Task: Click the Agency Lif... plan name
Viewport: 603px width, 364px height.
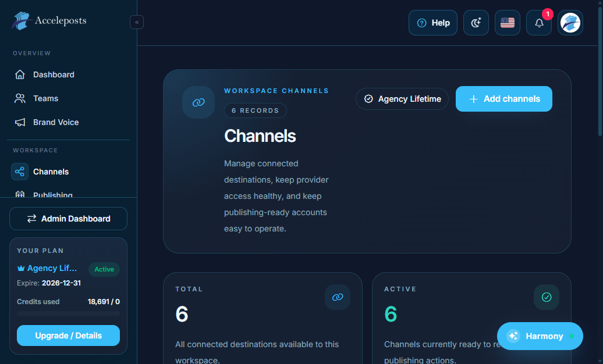Action: coord(52,268)
